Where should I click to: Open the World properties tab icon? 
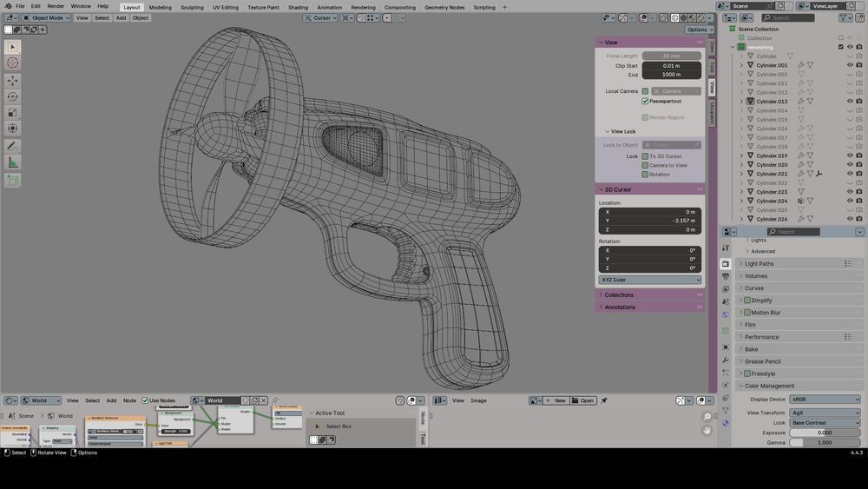(725, 314)
